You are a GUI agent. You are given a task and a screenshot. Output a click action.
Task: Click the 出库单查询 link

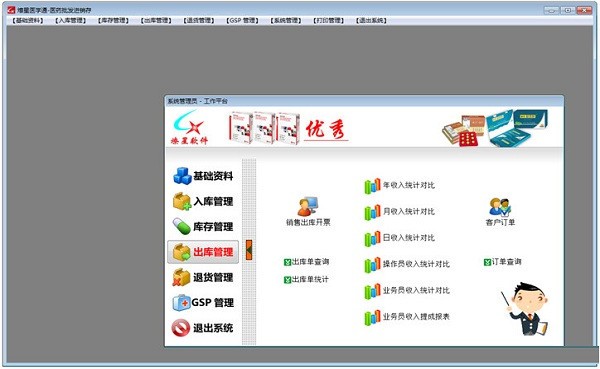click(307, 262)
